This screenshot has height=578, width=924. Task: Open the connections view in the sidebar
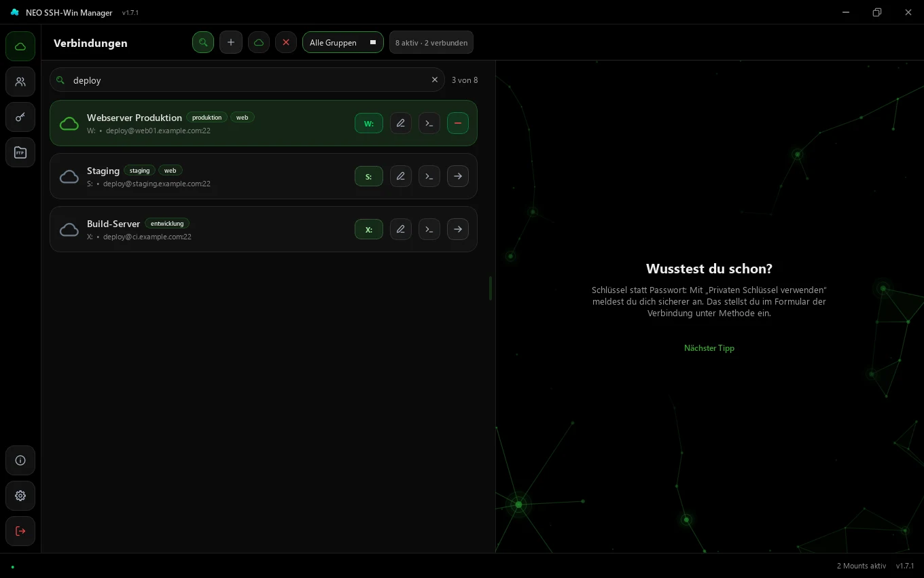coord(20,46)
